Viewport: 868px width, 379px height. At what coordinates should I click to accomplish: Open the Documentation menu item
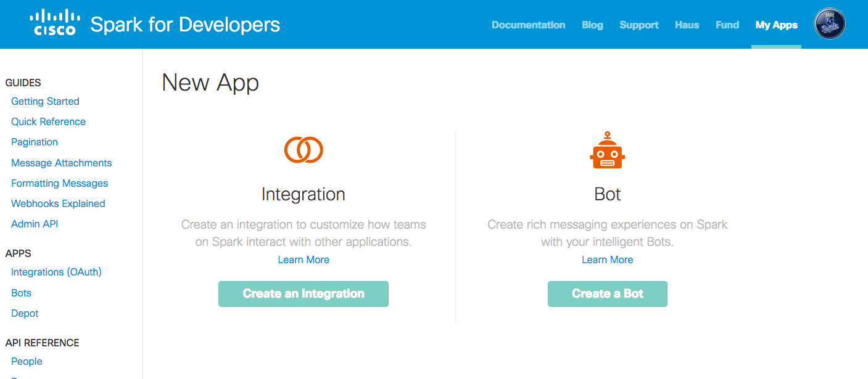[x=528, y=25]
